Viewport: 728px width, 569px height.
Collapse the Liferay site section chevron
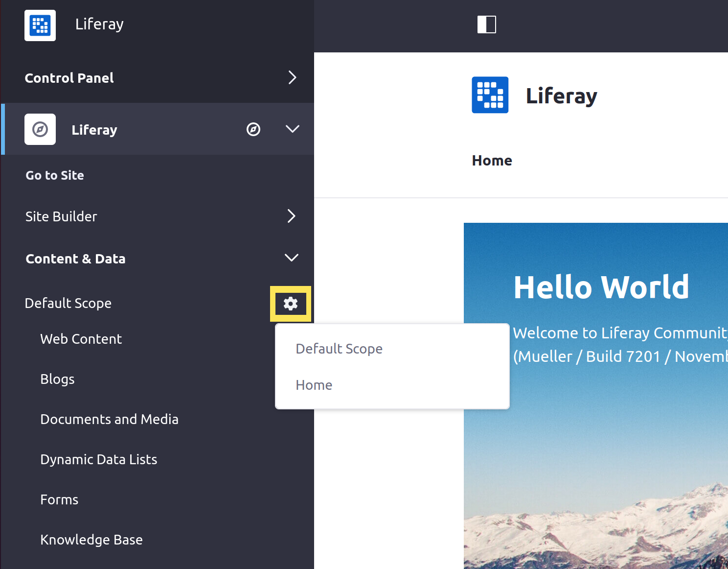pos(292,129)
